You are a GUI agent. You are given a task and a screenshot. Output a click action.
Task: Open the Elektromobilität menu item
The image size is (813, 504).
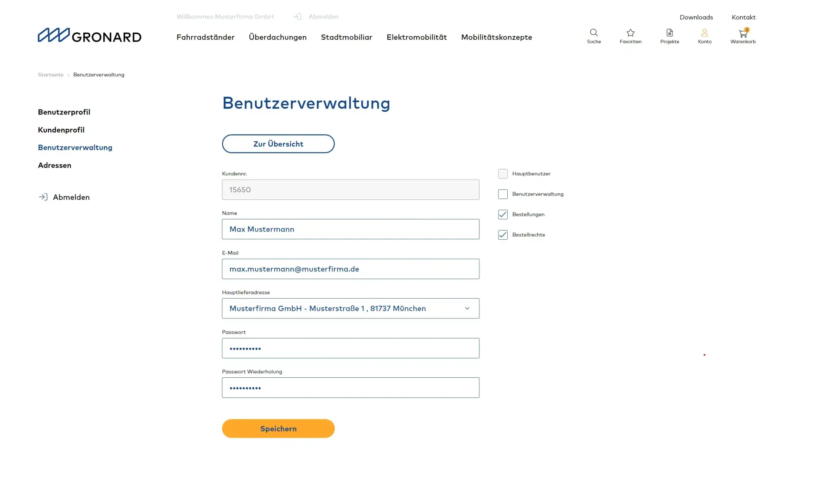coord(417,37)
